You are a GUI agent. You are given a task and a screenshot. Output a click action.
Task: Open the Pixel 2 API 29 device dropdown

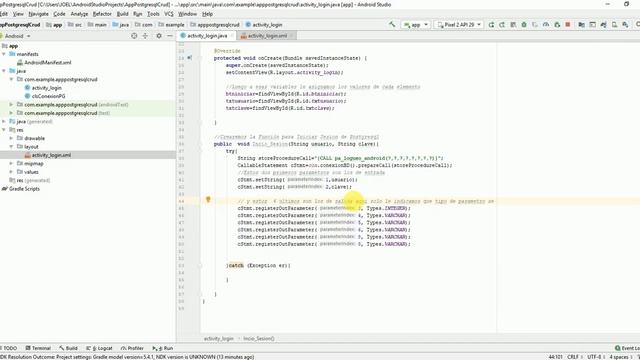(459, 24)
